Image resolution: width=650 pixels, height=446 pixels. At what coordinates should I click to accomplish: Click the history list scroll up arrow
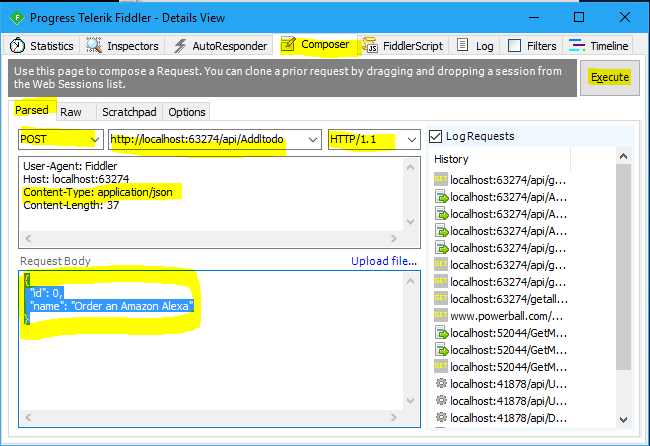[x=623, y=156]
